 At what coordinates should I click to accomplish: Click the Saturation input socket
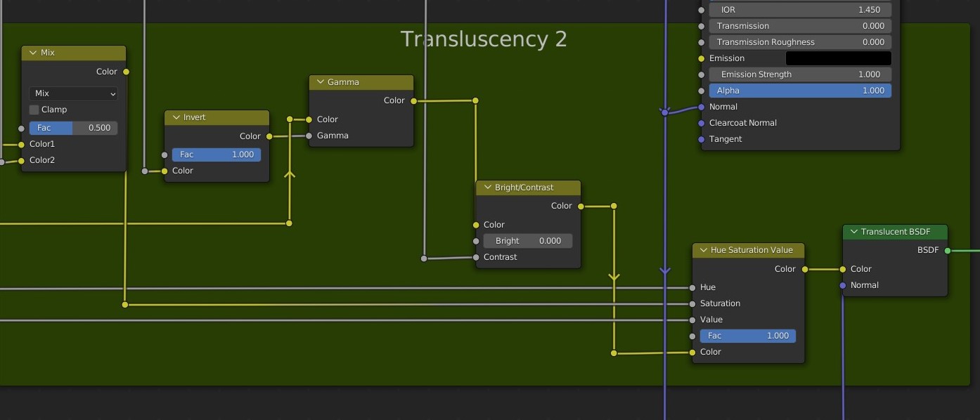click(x=692, y=304)
